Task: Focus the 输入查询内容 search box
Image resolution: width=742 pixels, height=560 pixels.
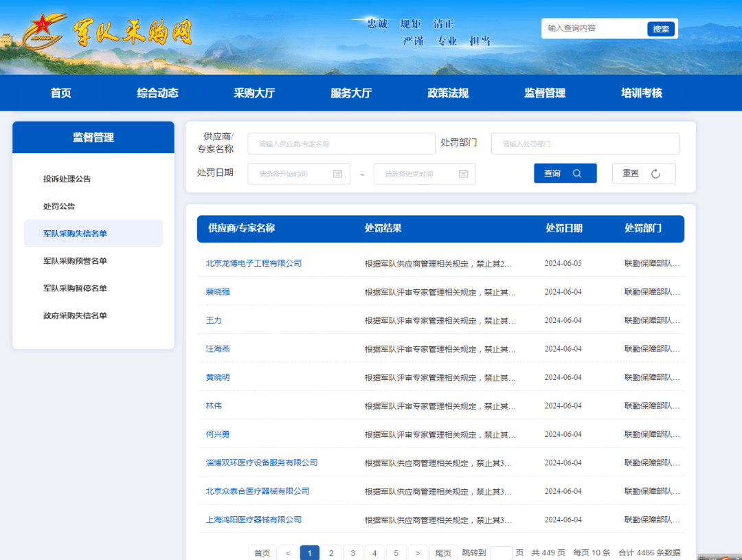Action: coord(595,28)
